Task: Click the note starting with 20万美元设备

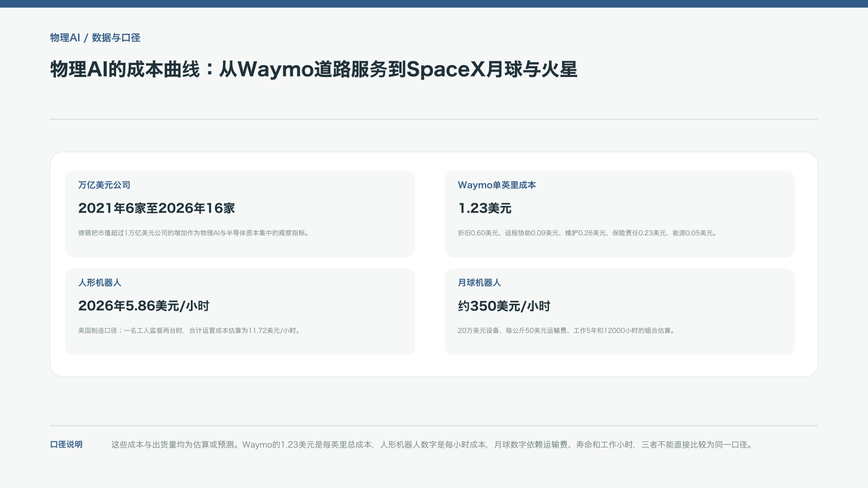Action: point(567,331)
